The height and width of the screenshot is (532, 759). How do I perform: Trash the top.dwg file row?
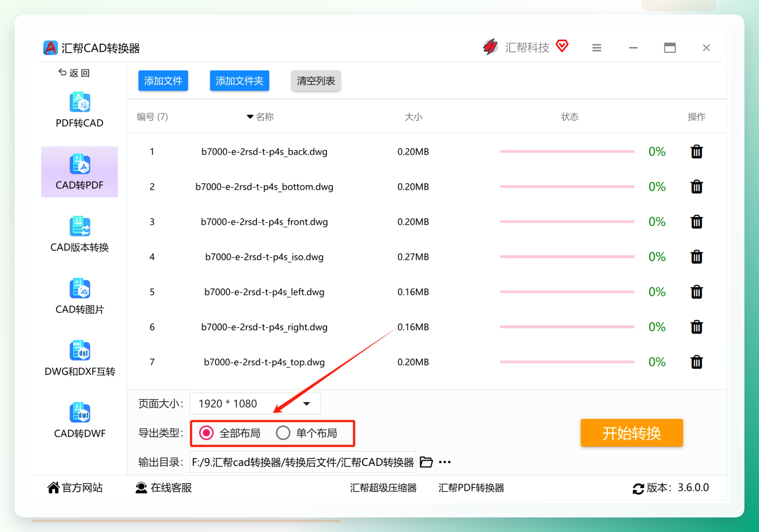697,362
